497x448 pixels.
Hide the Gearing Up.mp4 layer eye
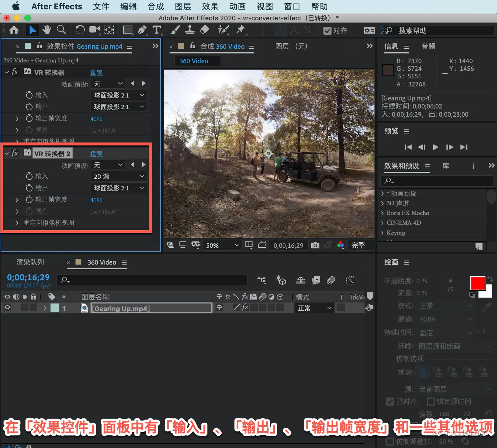(x=7, y=308)
